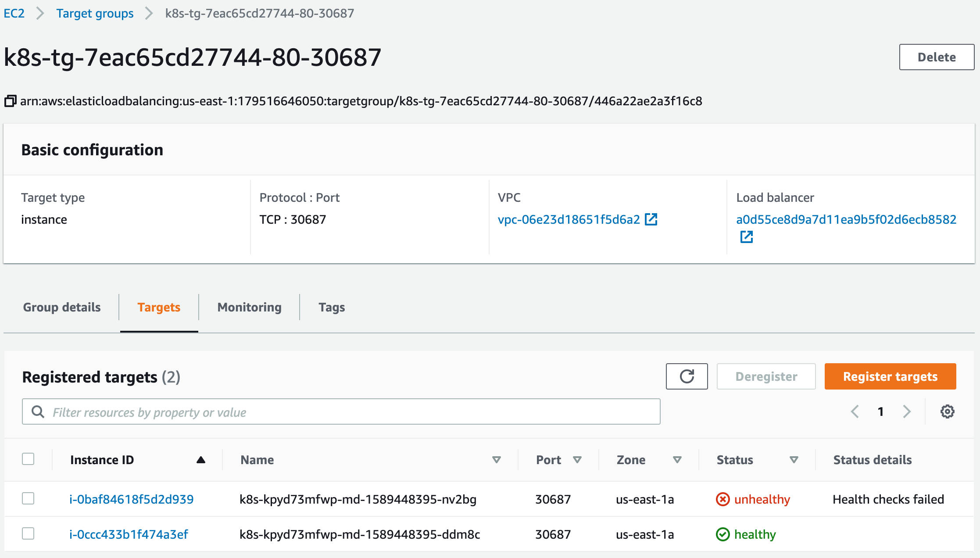Open table preferences gear icon
The height and width of the screenshot is (558, 980).
(947, 411)
